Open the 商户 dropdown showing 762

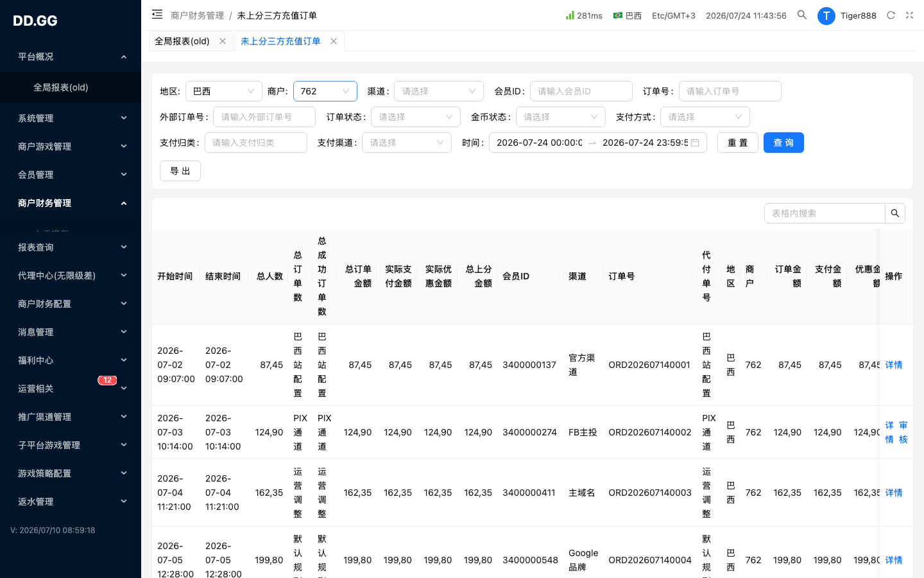pyautogui.click(x=325, y=91)
